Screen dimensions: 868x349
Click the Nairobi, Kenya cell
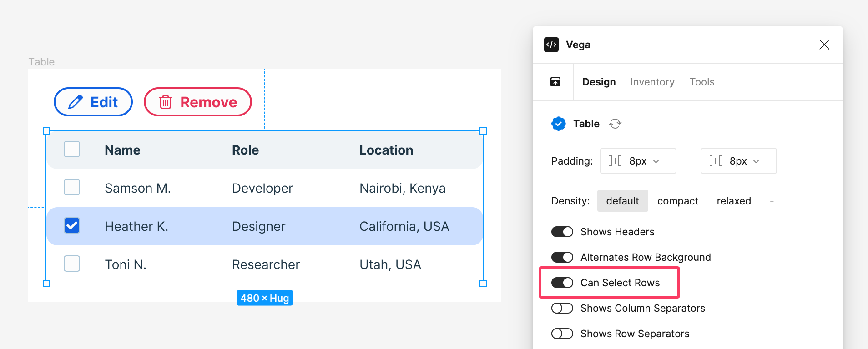(403, 188)
